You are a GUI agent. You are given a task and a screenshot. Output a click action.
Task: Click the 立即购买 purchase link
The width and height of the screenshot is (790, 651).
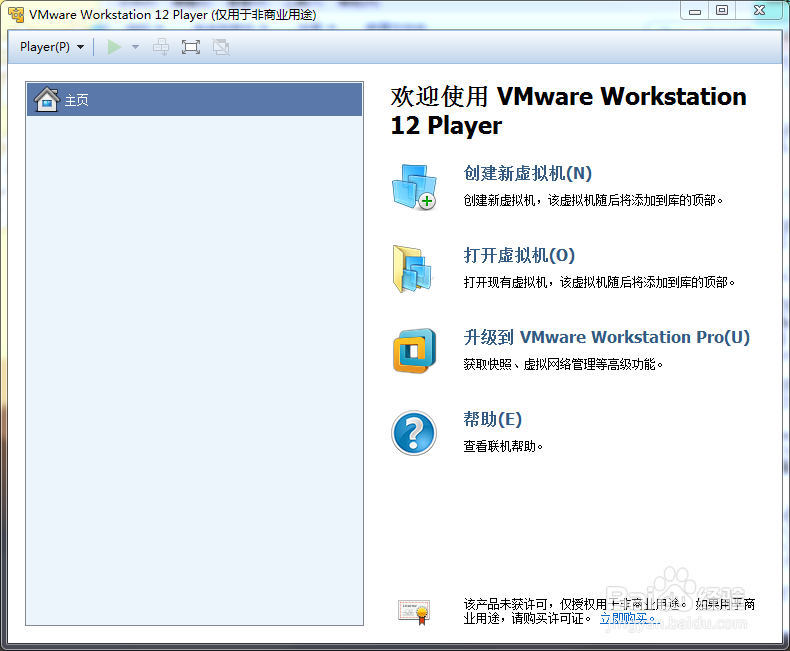(x=629, y=618)
